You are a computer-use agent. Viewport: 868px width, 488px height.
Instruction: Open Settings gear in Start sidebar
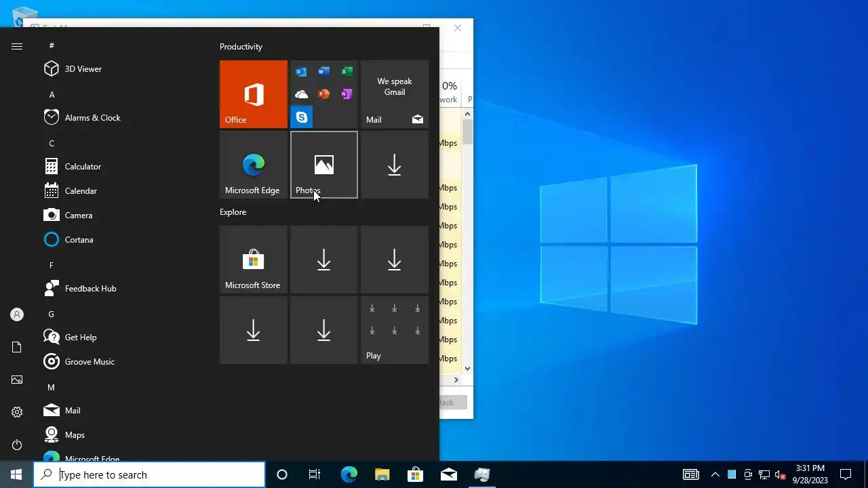click(x=17, y=412)
